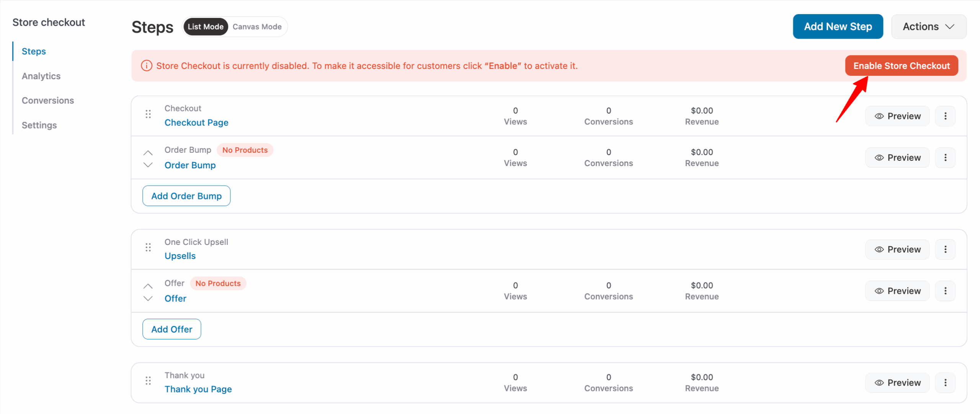980x414 pixels.
Task: Grab the drag handle of the Checkout Page row
Action: click(x=148, y=114)
